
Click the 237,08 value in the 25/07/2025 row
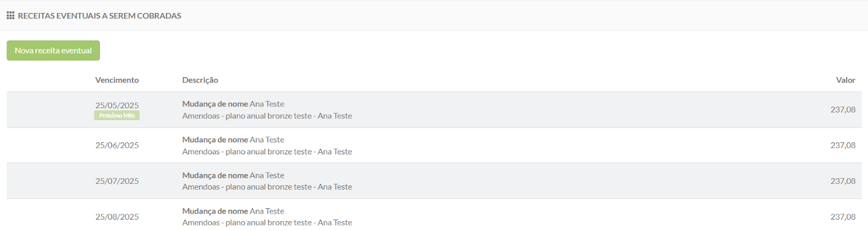[843, 181]
